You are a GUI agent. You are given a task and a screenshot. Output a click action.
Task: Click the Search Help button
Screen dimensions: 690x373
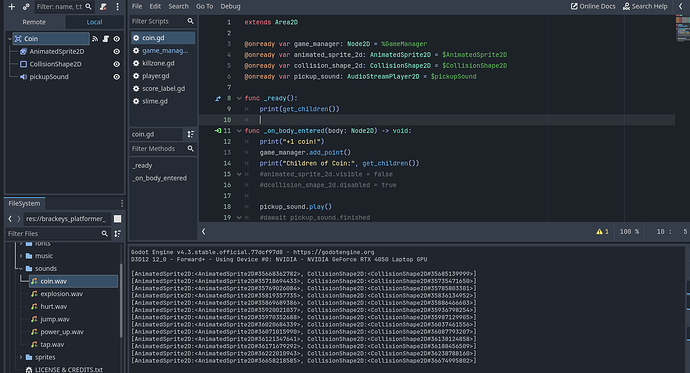coord(645,6)
